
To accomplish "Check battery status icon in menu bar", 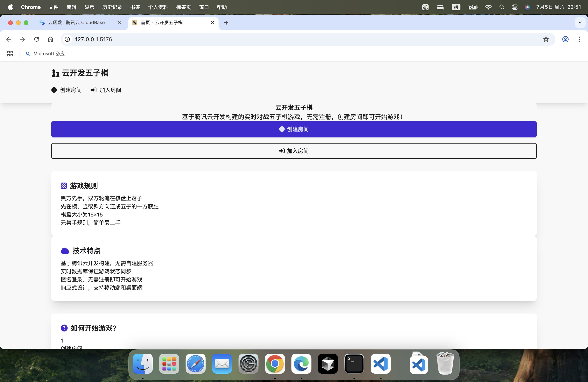I will pos(473,7).
